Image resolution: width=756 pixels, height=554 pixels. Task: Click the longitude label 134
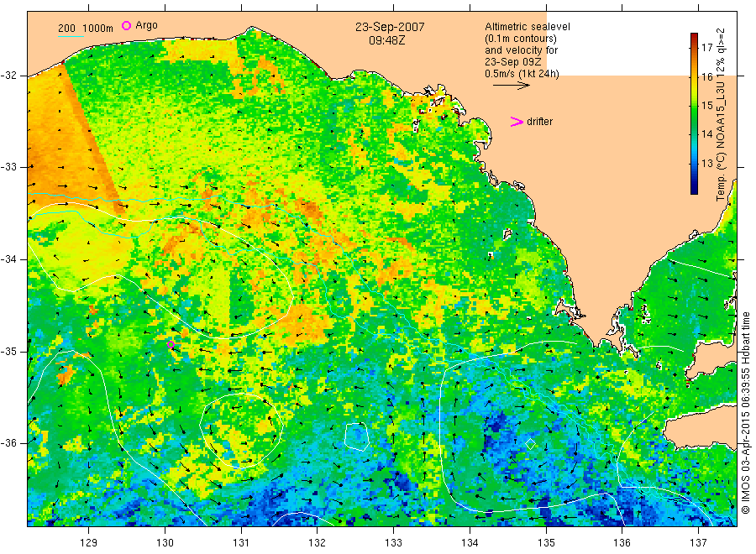(470, 543)
